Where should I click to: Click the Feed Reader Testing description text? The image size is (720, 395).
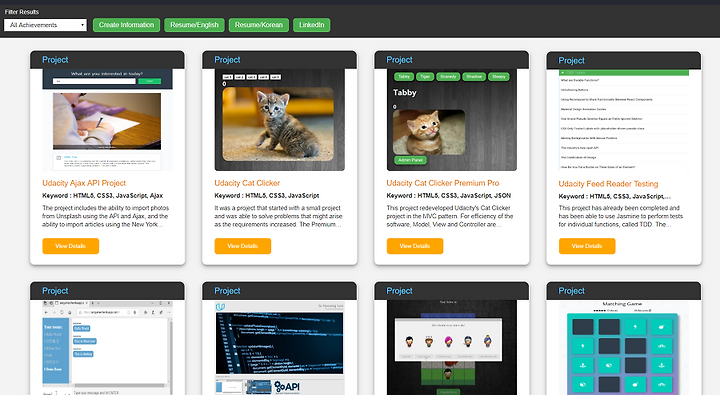(621, 216)
